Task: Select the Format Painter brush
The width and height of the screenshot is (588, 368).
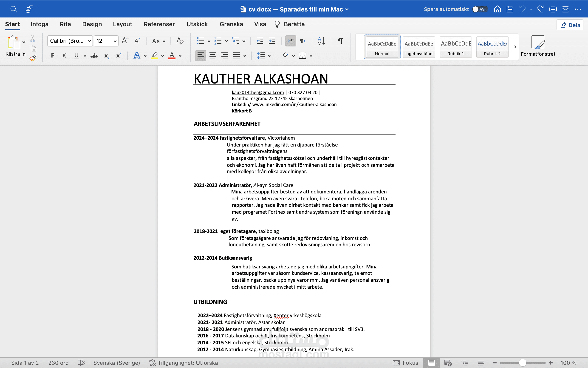Action: click(x=33, y=58)
